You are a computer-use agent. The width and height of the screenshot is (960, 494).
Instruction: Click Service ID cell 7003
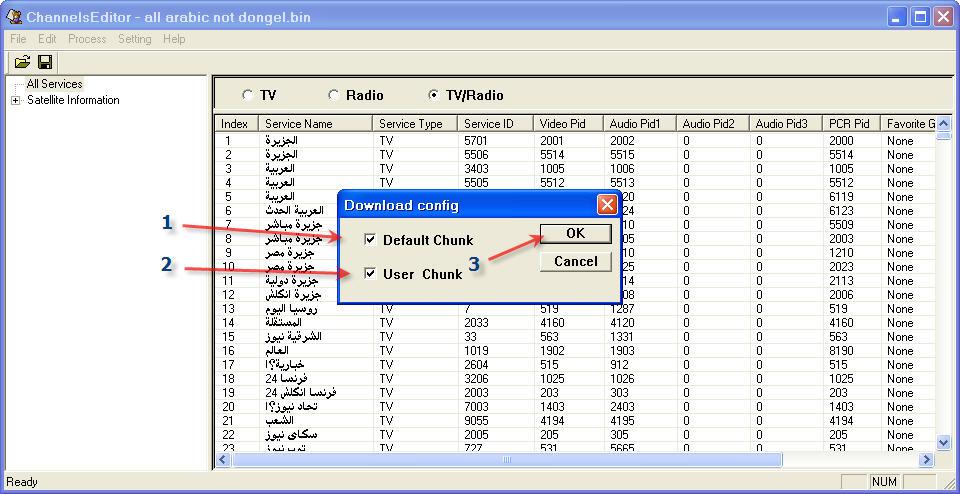click(478, 407)
